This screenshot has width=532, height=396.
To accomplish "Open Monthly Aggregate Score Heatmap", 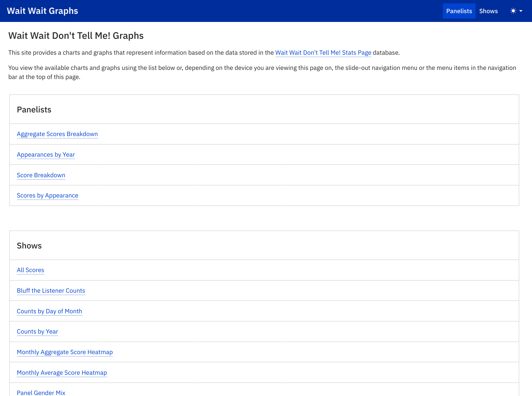I will point(65,352).
